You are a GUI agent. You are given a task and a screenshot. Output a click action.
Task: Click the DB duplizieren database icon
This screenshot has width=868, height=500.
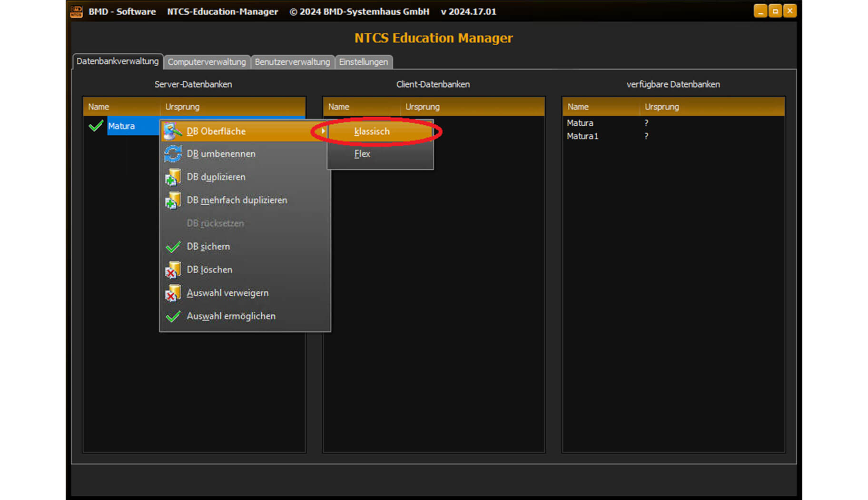point(172,177)
